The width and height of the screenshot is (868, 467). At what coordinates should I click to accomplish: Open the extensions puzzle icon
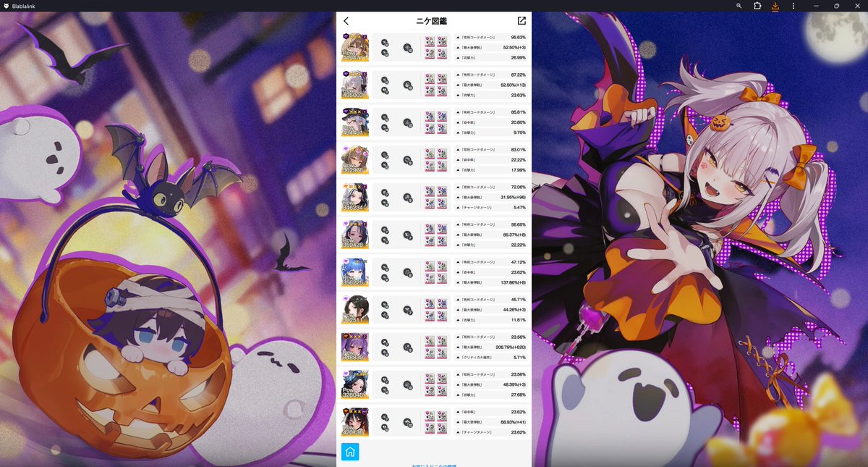click(757, 5)
